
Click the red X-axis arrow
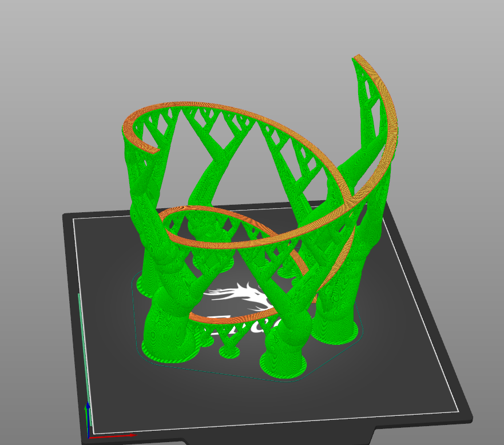[x=113, y=436]
